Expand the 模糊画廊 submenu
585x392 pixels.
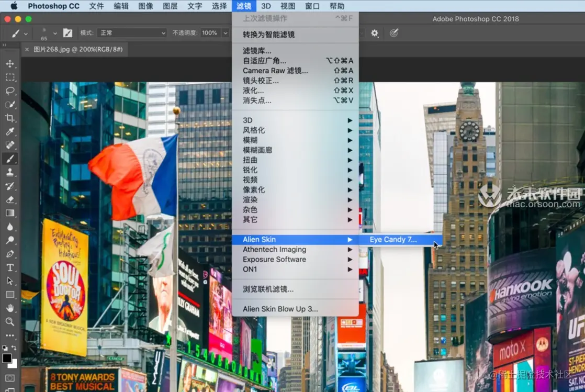[x=295, y=150]
